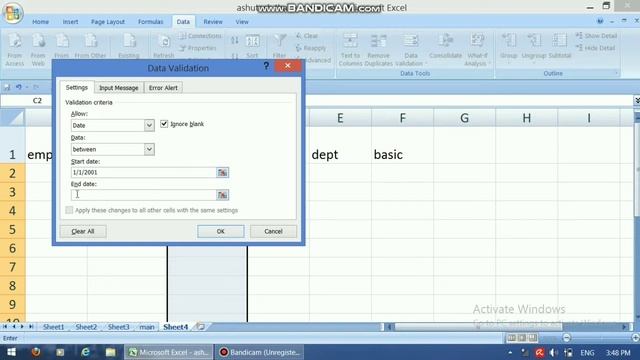The image size is (640, 360).
Task: Click the Existing Connections icon
Action: [129, 42]
